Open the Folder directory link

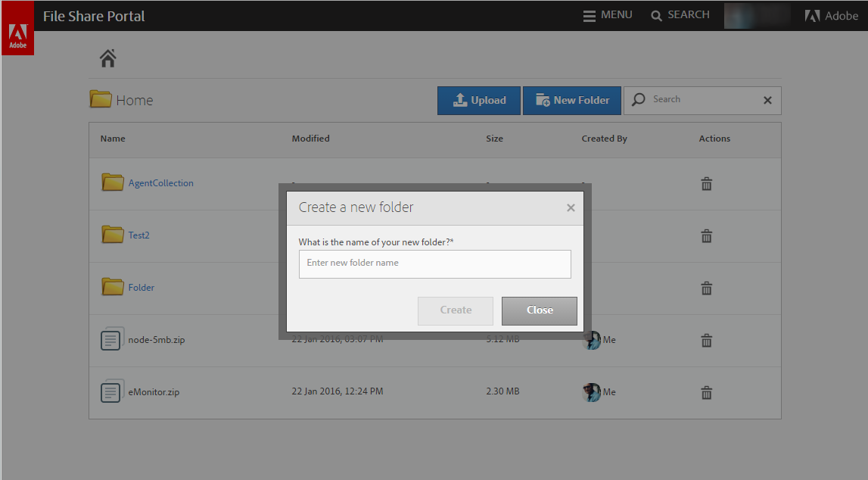click(x=140, y=287)
